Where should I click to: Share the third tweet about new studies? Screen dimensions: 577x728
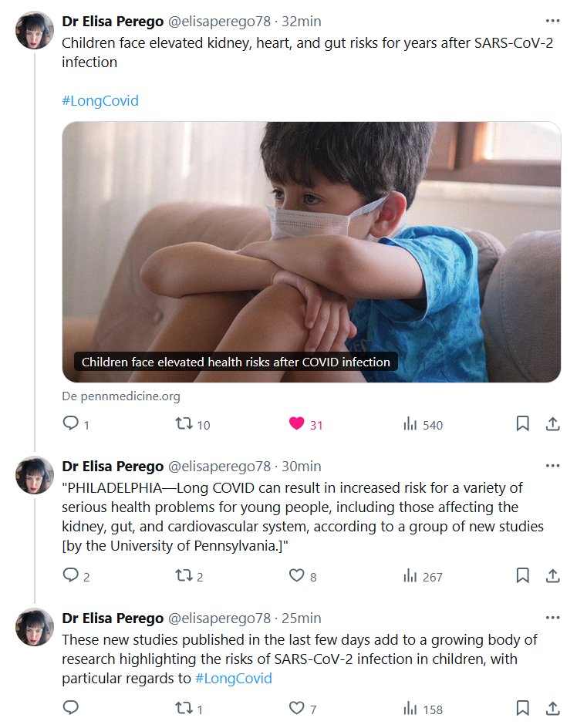(x=552, y=709)
